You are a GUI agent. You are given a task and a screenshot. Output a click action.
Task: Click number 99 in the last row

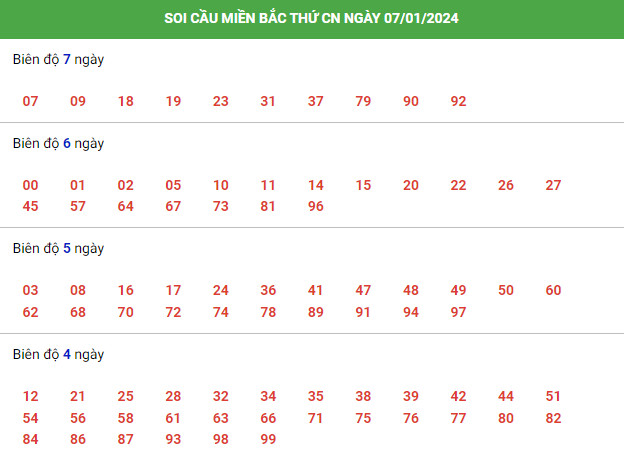[x=268, y=439]
